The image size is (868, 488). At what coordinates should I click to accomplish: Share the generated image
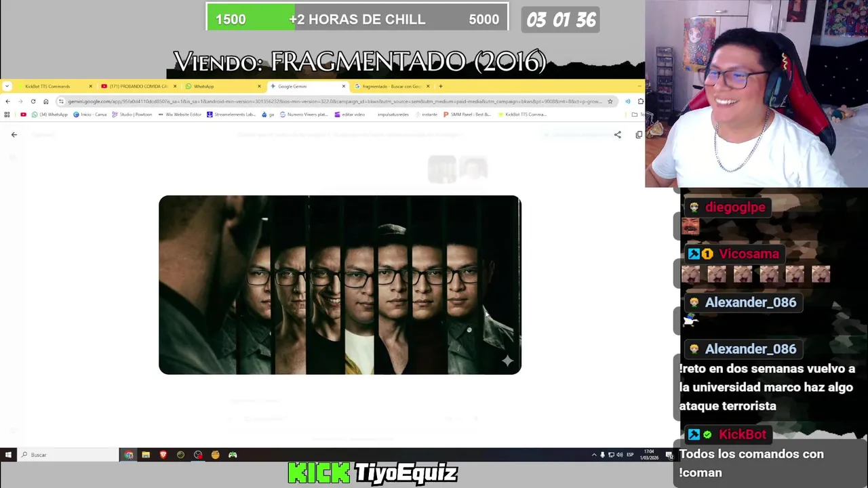pos(617,135)
